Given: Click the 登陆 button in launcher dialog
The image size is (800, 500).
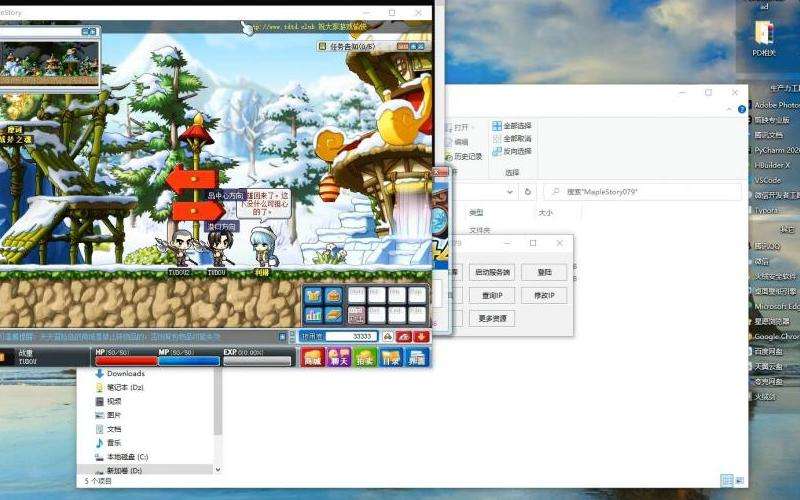Looking at the screenshot, I should click(544, 272).
